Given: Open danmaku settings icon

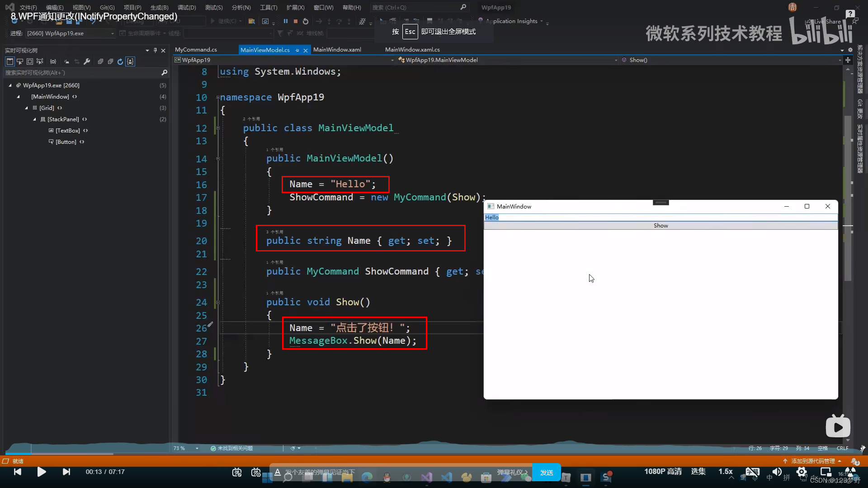Looking at the screenshot, I should pos(256,472).
